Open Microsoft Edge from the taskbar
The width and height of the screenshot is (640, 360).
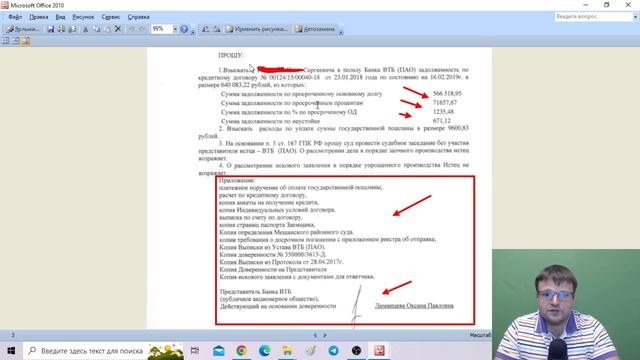[x=264, y=351]
